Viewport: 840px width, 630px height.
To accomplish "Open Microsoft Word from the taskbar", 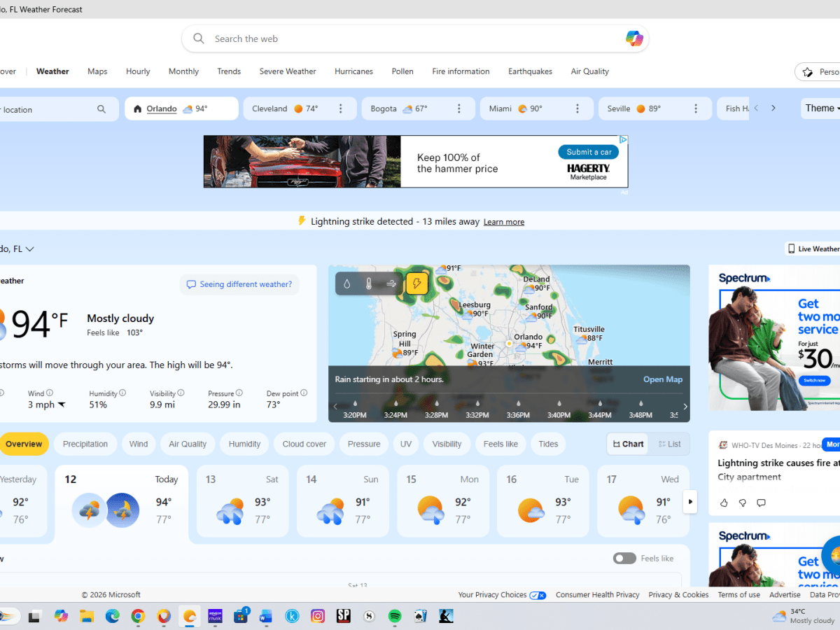I will (x=266, y=616).
